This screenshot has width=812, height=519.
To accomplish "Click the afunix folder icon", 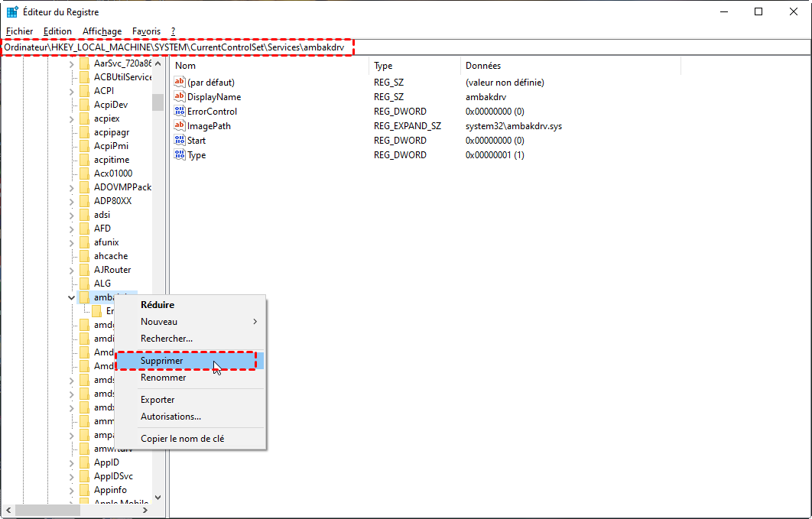I will click(84, 242).
